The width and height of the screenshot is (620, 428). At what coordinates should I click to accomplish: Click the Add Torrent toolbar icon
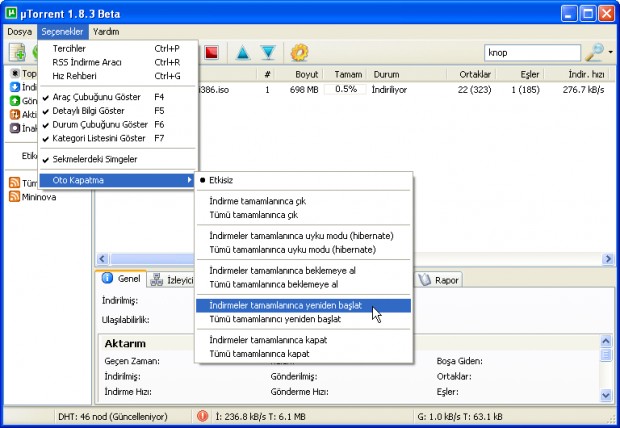tap(17, 52)
